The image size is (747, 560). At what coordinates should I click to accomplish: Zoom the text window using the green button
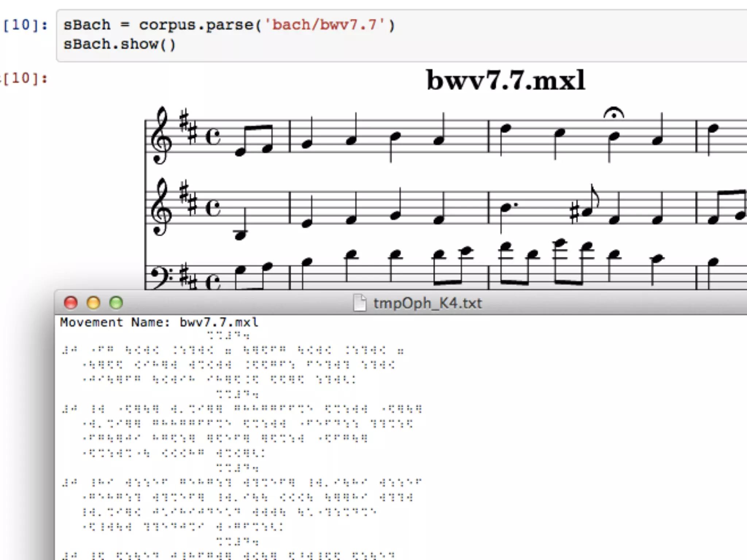116,303
